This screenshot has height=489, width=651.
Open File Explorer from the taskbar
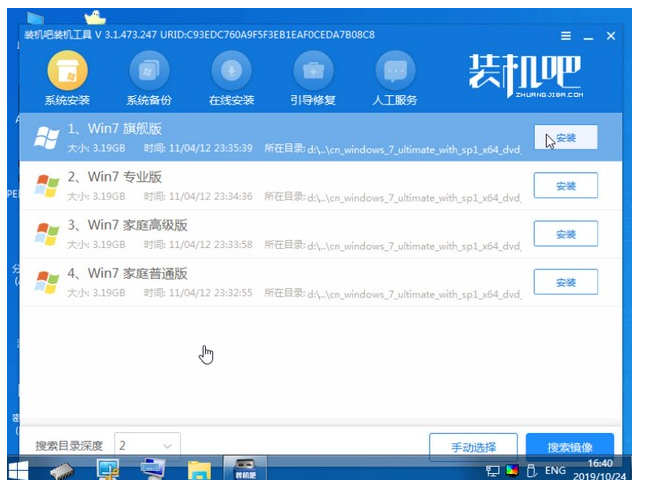point(200,469)
